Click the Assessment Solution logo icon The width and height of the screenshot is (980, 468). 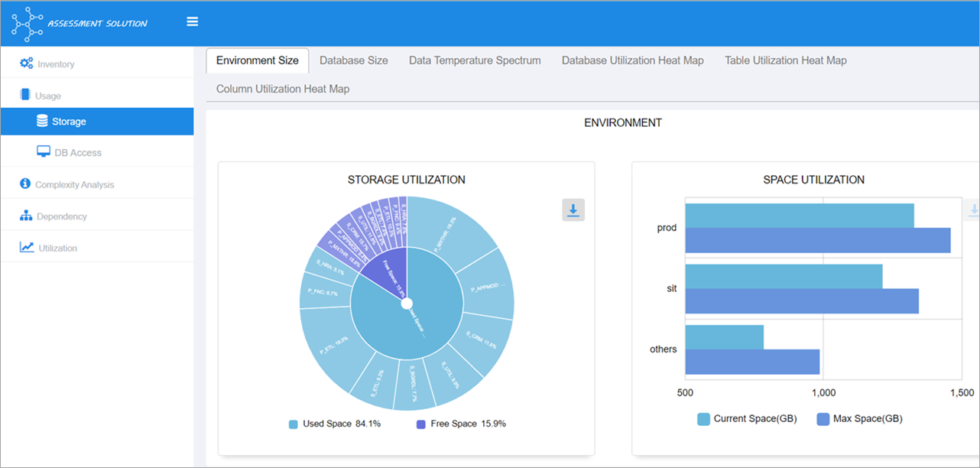tap(28, 23)
